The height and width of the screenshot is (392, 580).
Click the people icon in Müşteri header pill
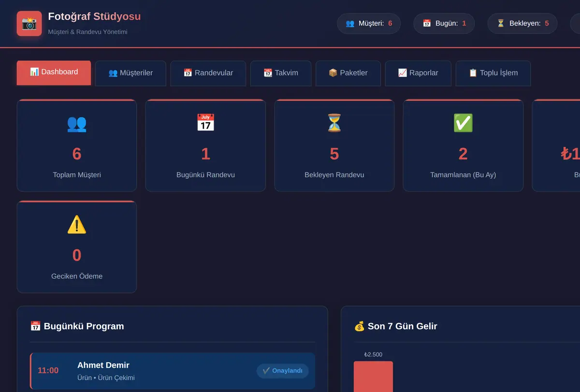point(350,23)
